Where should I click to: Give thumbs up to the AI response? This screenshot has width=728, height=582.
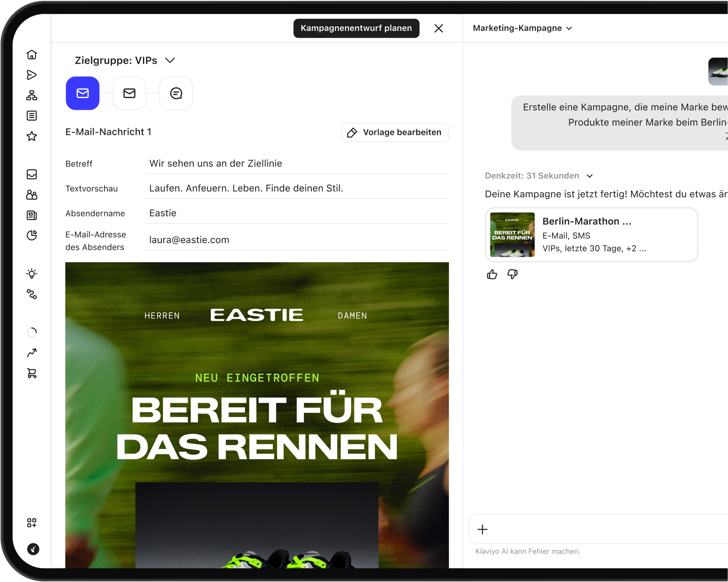click(x=492, y=275)
